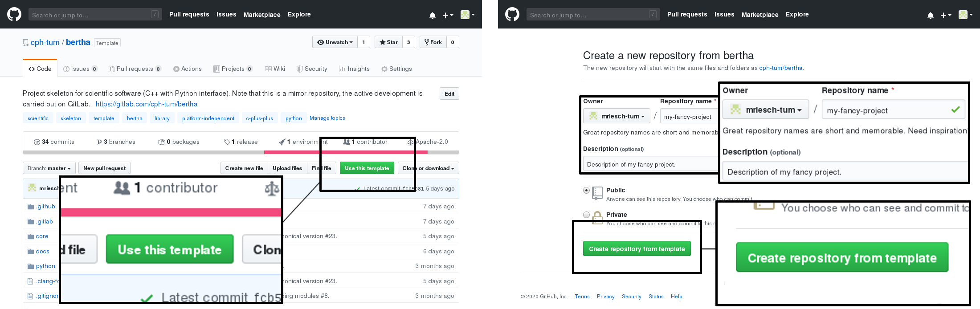
Task: Click watch count 1 next to Unwatch
Action: click(363, 42)
